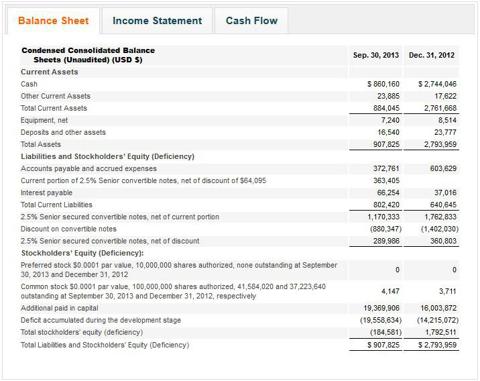
Task: Click the 'Total Current Assets' row label
Action: [54, 108]
